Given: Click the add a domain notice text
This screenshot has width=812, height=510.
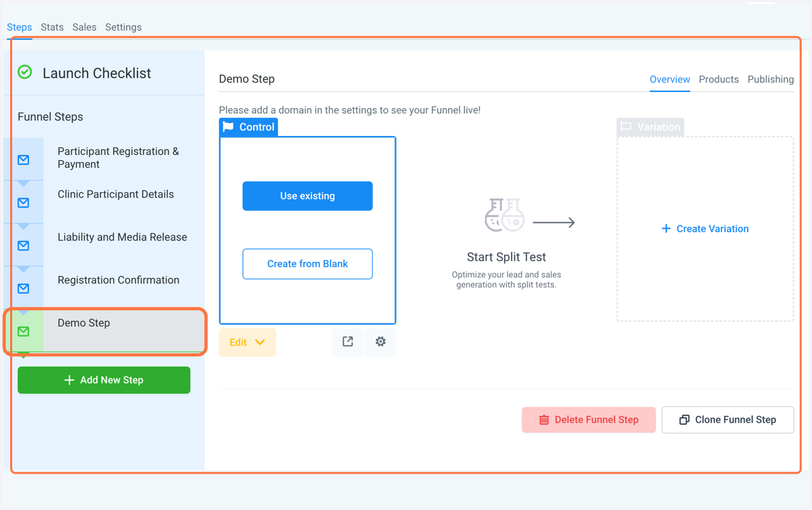Looking at the screenshot, I should [x=350, y=110].
